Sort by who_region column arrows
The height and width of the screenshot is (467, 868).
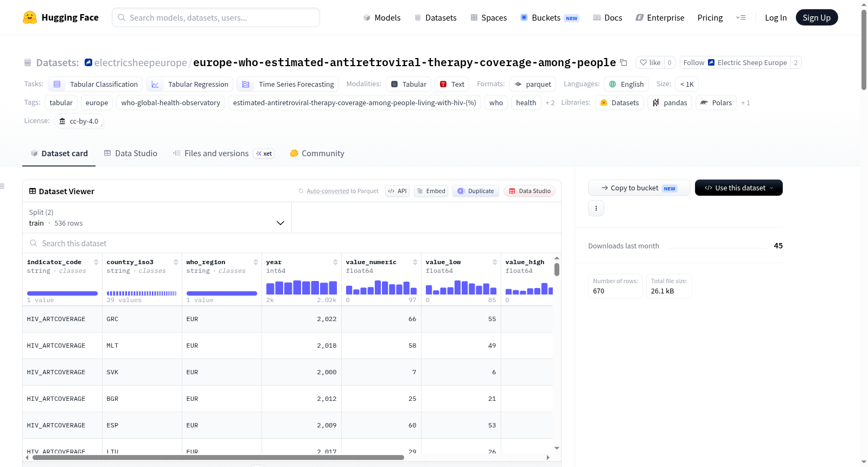pyautogui.click(x=256, y=262)
